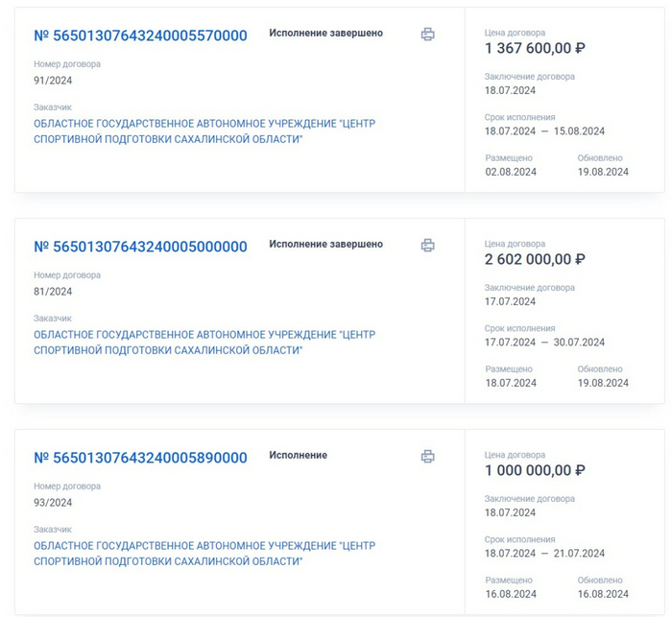The width and height of the screenshot is (672, 617).
Task: Click the price 2 602 000,00 ₽
Action: pos(535,259)
